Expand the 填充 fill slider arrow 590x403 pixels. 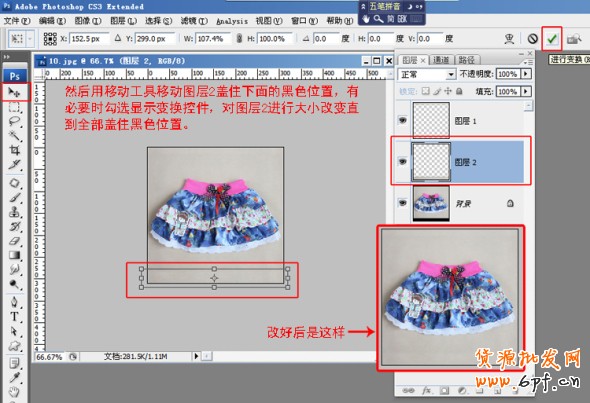[x=526, y=91]
